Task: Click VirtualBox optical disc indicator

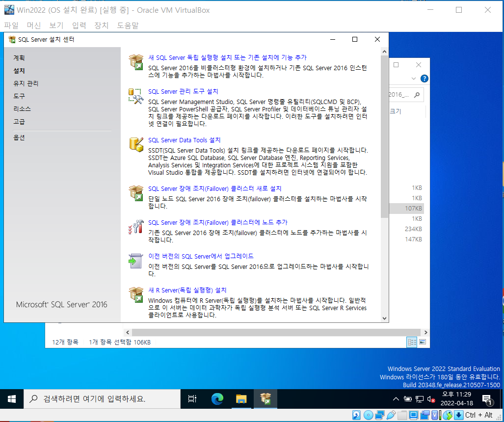Action: pyautogui.click(x=368, y=415)
